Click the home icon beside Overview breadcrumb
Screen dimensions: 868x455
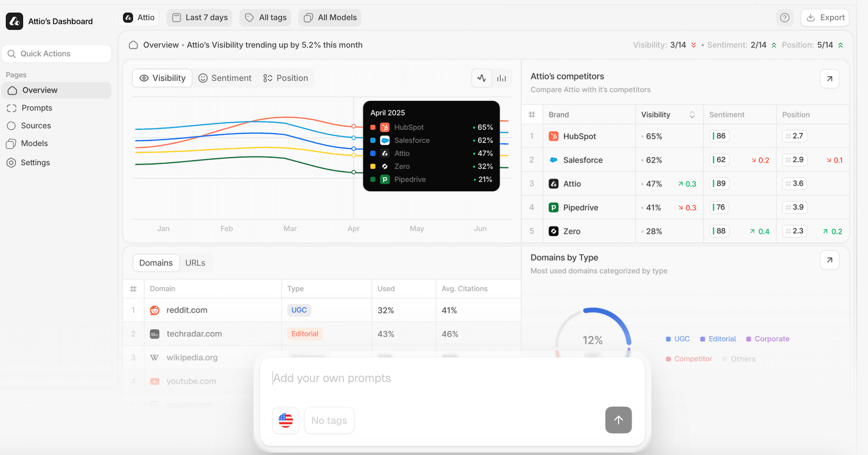(133, 45)
